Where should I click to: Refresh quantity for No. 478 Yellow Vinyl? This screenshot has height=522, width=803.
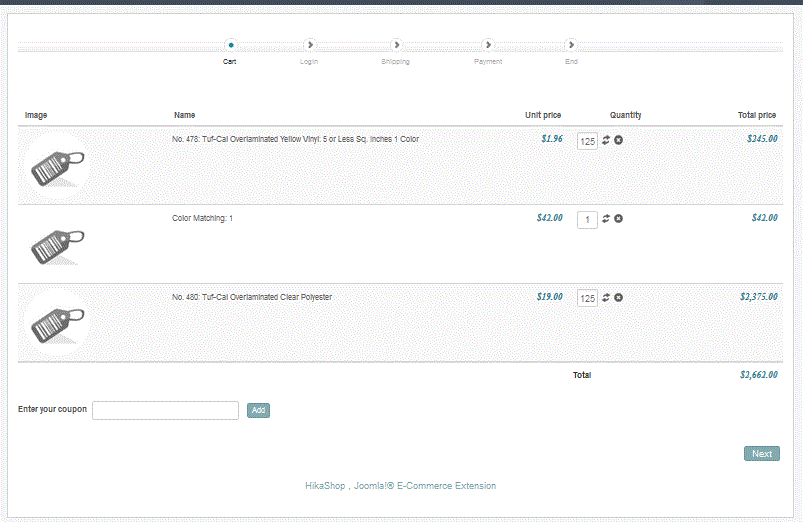point(606,140)
